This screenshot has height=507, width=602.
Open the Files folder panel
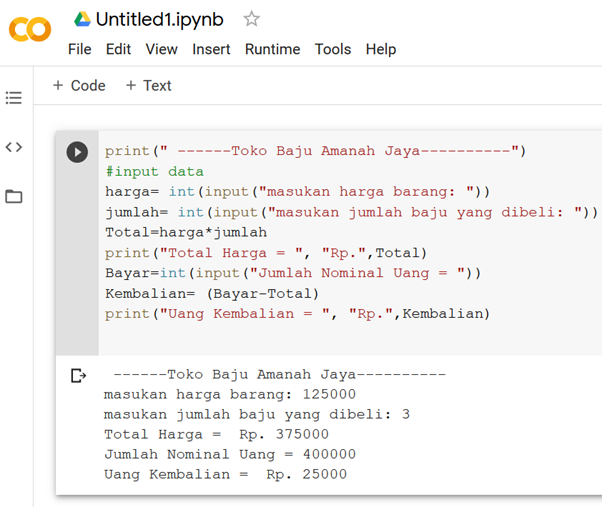[14, 196]
